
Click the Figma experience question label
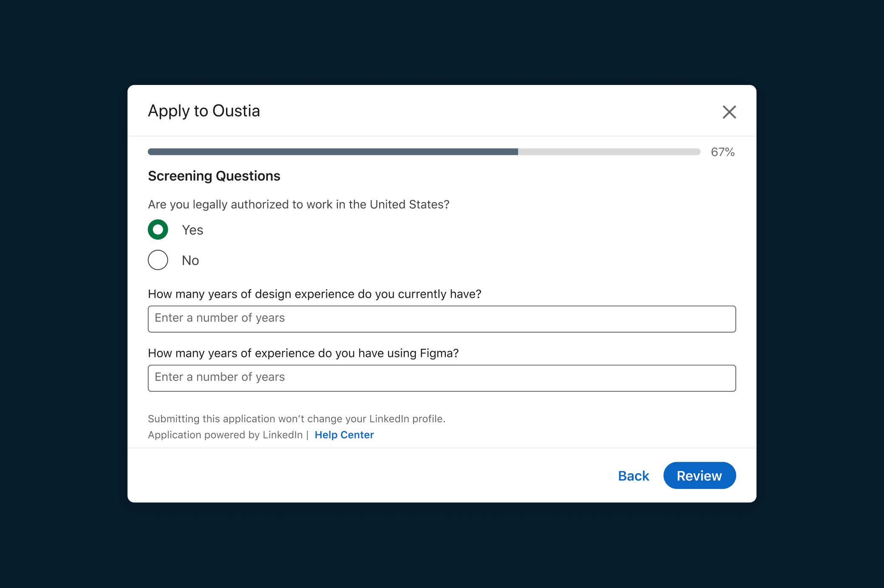[303, 353]
